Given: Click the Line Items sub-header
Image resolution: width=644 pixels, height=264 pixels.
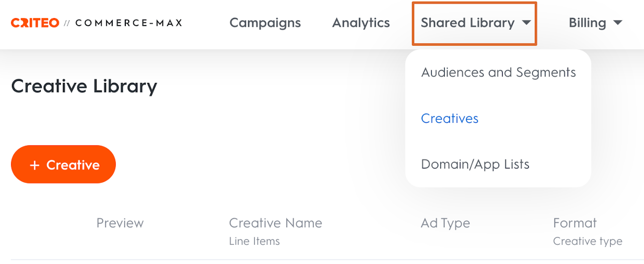Looking at the screenshot, I should (x=254, y=241).
